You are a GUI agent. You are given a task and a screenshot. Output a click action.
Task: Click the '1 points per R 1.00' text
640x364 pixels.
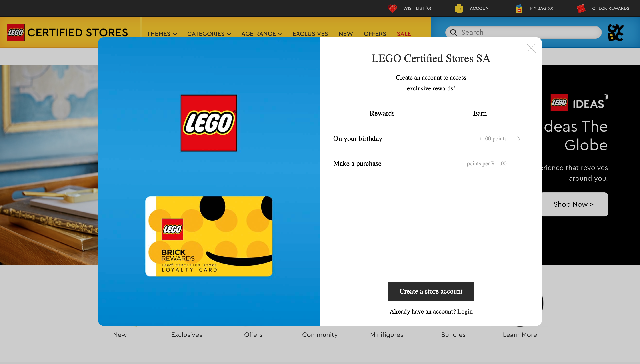[484, 164]
